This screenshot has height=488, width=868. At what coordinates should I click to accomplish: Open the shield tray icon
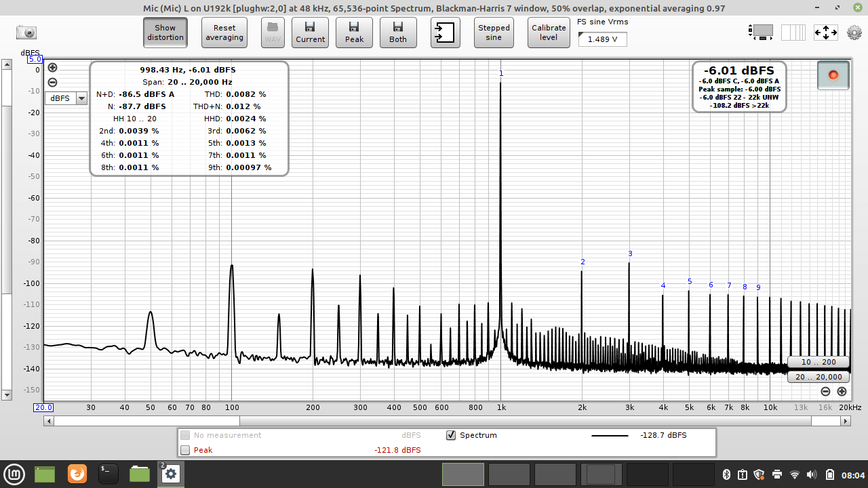(759, 474)
